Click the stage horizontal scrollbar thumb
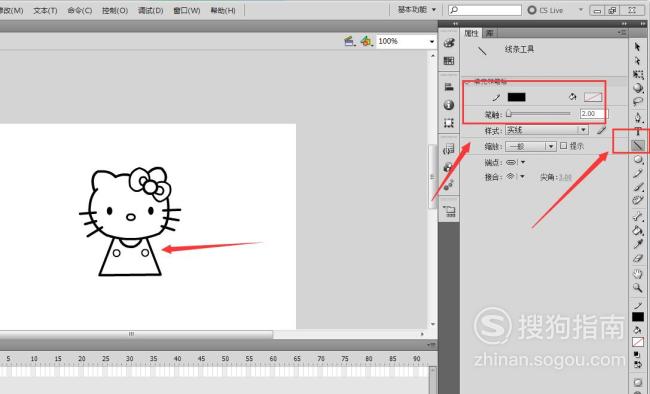The image size is (650, 394). click(136, 334)
